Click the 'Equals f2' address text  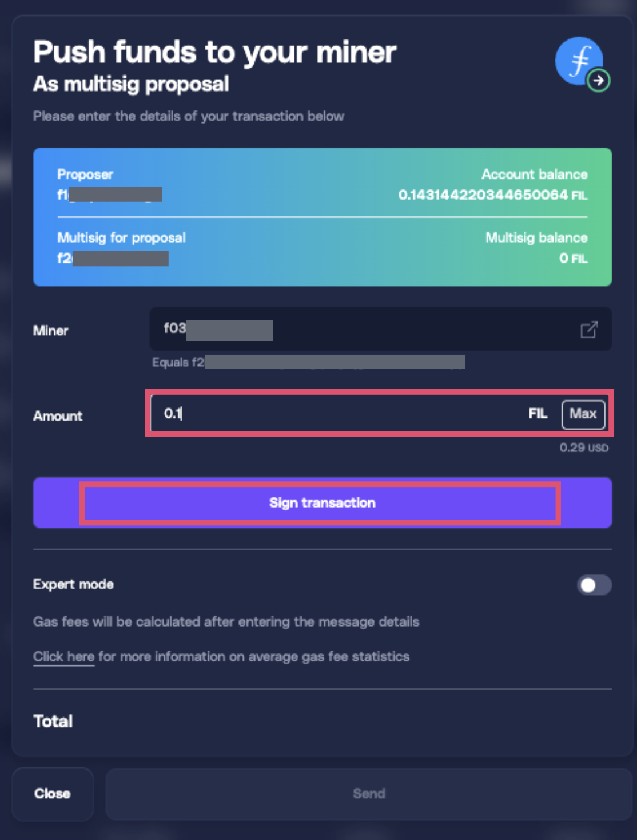[308, 362]
